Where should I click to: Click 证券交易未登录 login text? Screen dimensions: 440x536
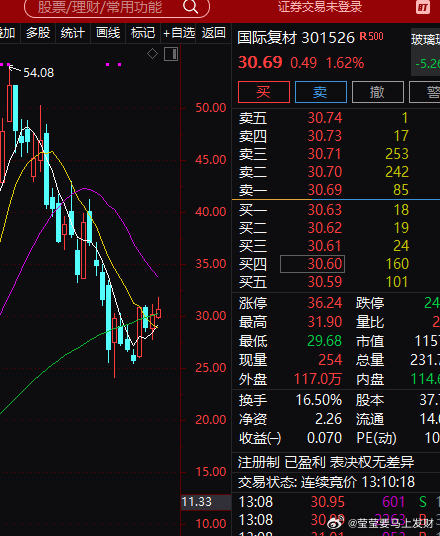pyautogui.click(x=320, y=7)
